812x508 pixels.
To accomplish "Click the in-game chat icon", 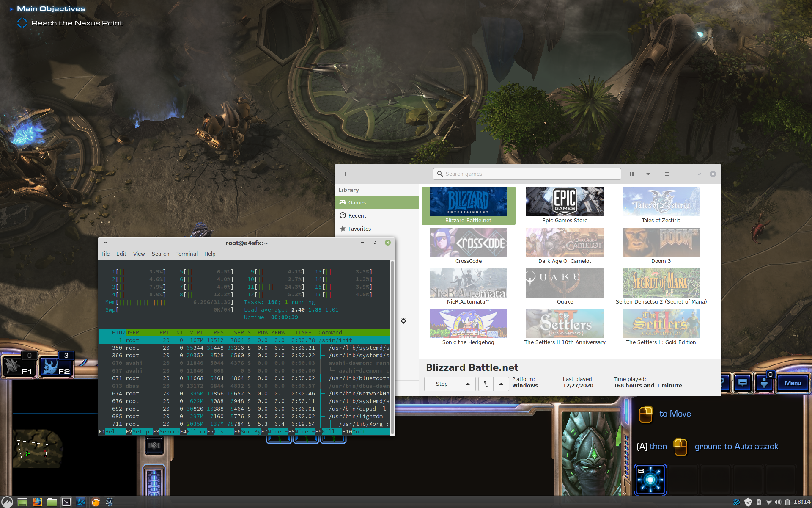I will coord(743,383).
